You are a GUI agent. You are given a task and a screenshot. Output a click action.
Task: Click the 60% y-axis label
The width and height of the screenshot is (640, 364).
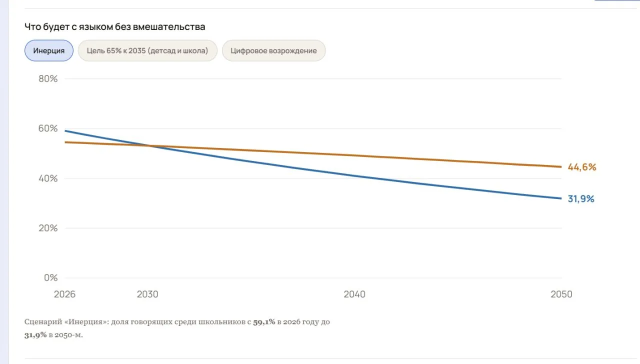coord(48,128)
